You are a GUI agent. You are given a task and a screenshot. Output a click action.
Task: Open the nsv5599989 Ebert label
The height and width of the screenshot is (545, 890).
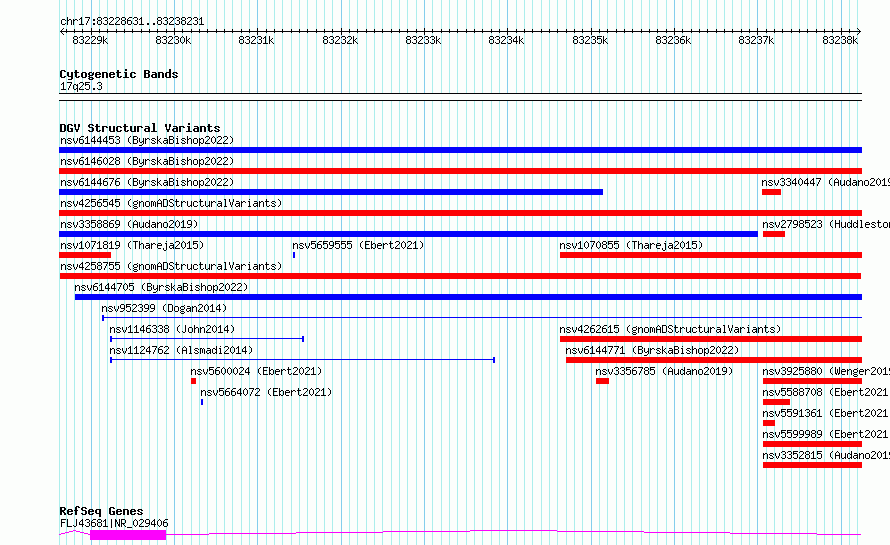pyautogui.click(x=826, y=434)
